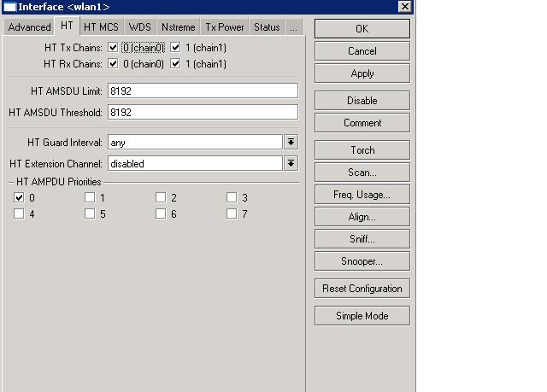
Task: Toggle HT Tx Chains 1 (chain1) checkbox
Action: [x=175, y=47]
